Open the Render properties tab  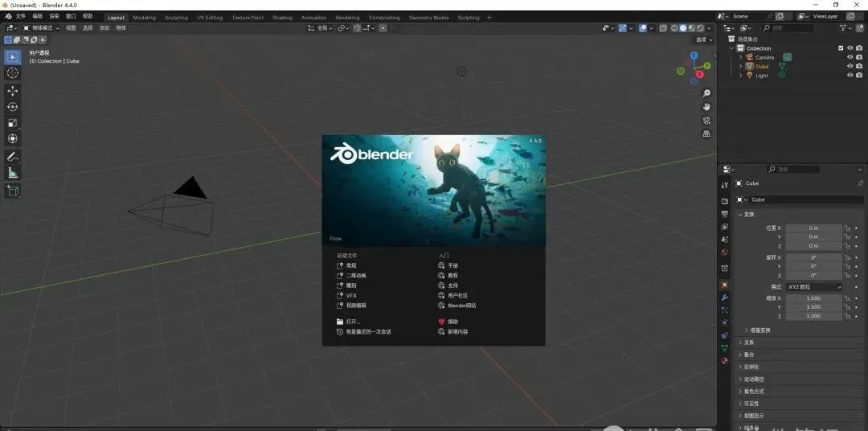[725, 200]
